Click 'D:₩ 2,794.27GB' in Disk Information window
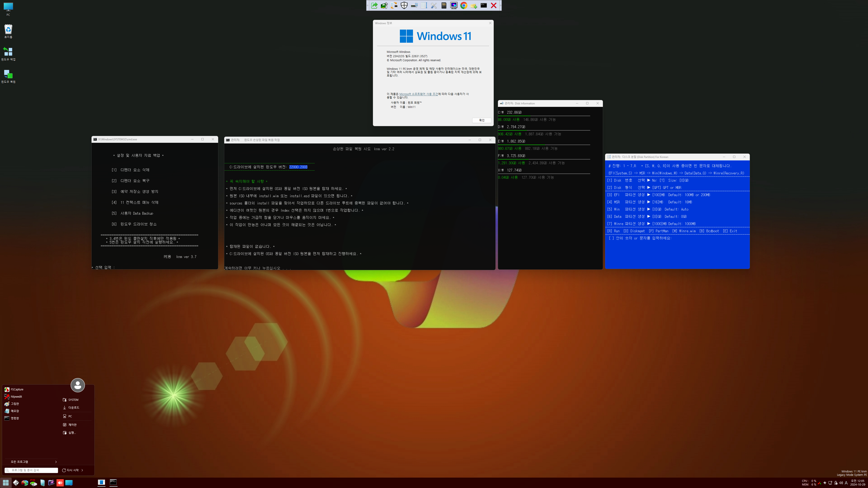868x488 pixels. [x=512, y=127]
